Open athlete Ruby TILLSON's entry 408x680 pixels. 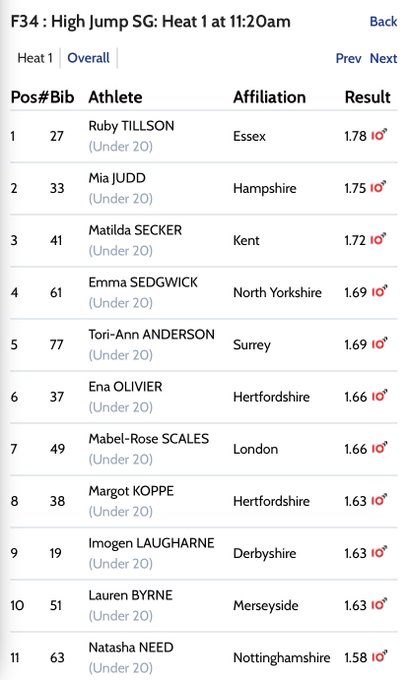[131, 126]
